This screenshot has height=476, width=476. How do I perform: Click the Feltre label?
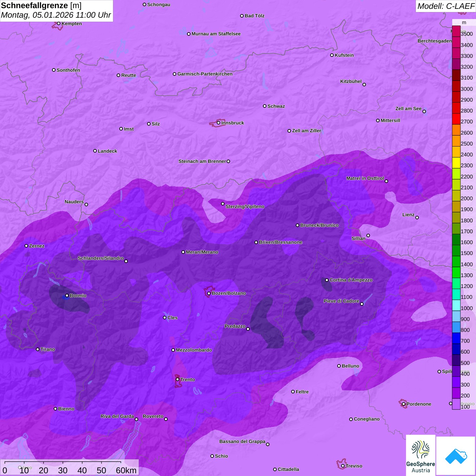(302, 392)
